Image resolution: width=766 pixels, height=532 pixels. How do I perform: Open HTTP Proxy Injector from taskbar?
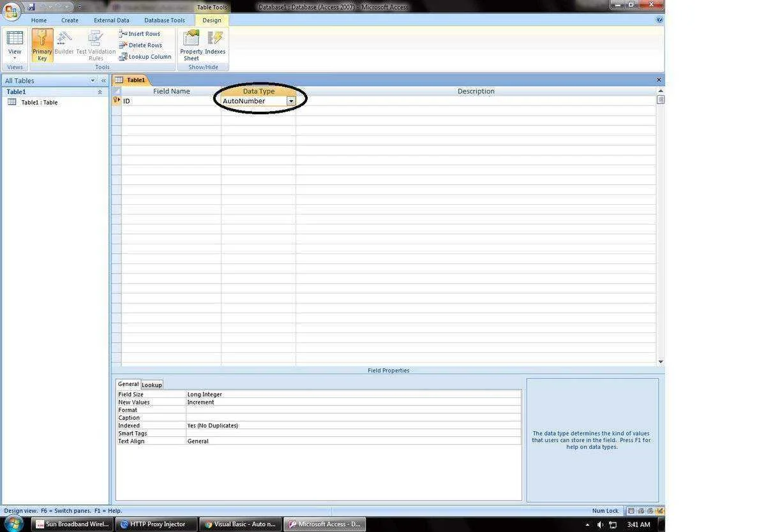[x=156, y=524]
